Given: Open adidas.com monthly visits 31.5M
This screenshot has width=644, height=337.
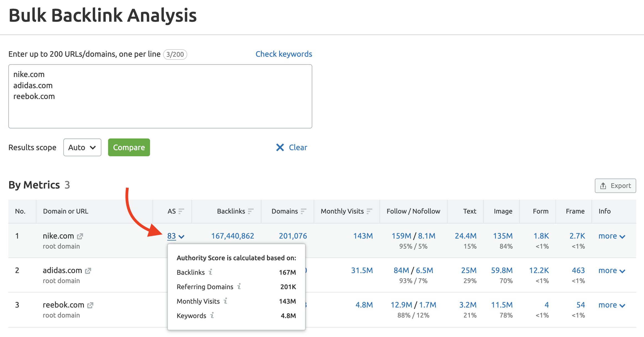Looking at the screenshot, I should pyautogui.click(x=362, y=271).
